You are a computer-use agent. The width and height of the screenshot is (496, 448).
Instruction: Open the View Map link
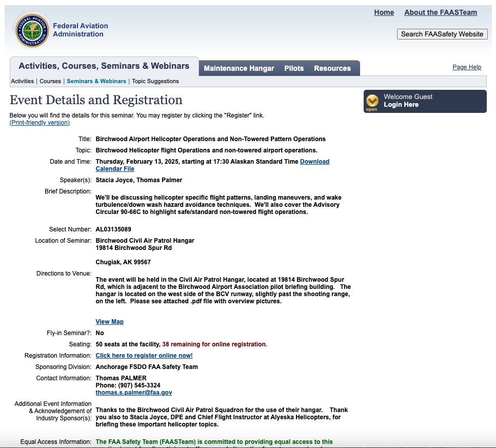click(x=109, y=322)
